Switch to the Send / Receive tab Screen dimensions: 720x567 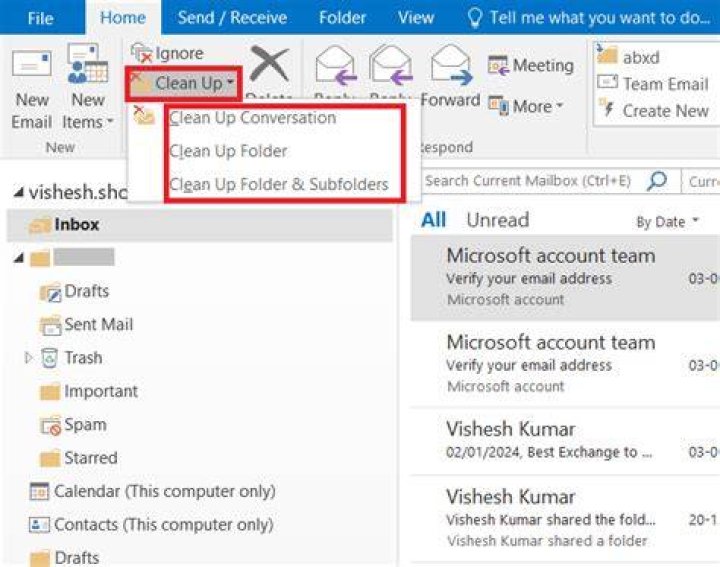click(x=232, y=17)
